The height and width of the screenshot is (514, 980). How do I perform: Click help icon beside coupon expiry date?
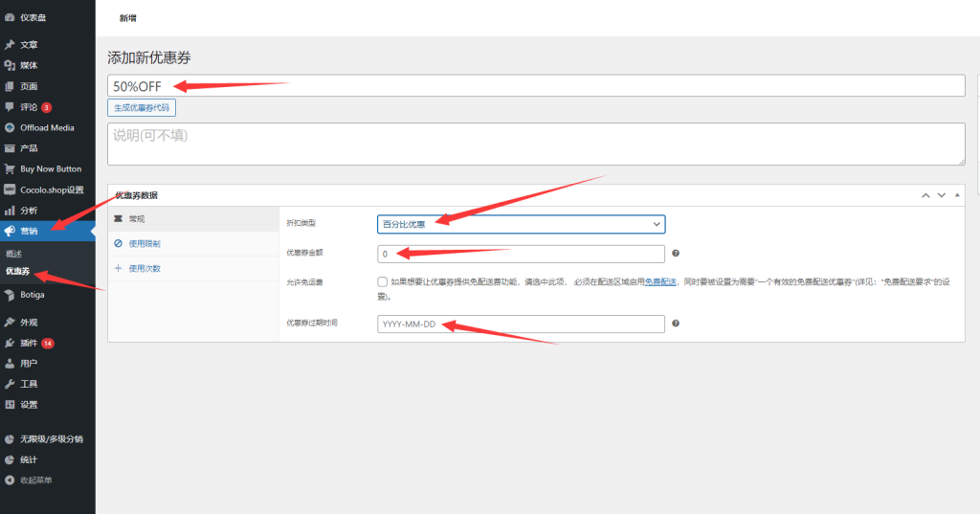click(x=676, y=324)
